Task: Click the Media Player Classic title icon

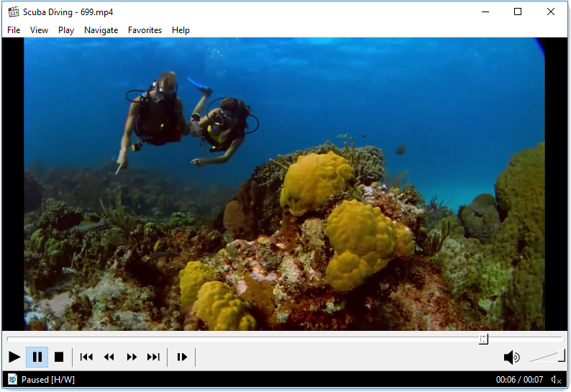Action: [x=14, y=12]
